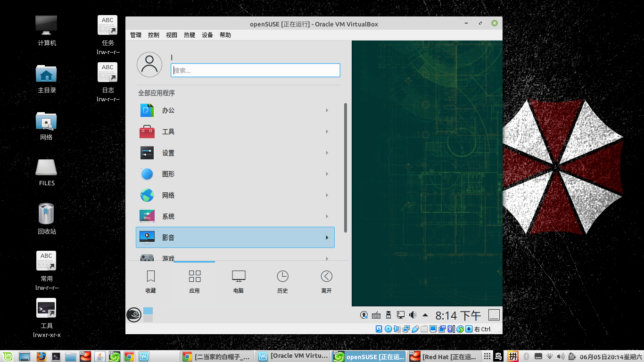Select the 影音 multimedia category icon

tap(147, 238)
